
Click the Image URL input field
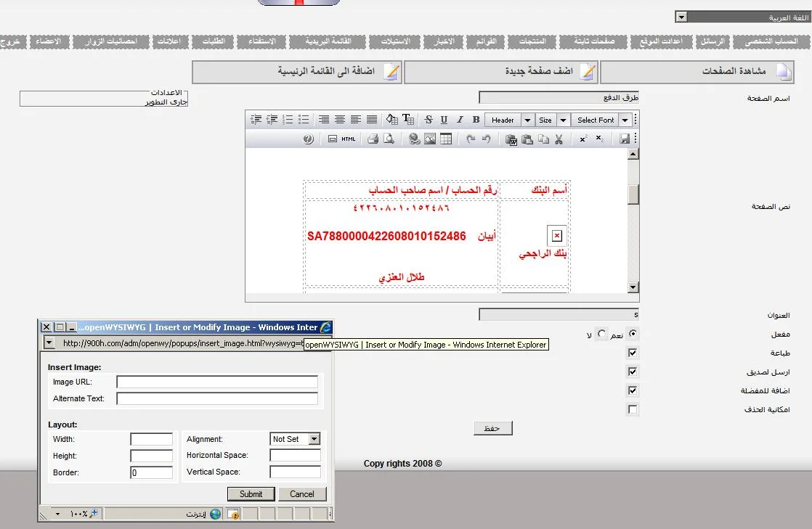click(x=217, y=382)
